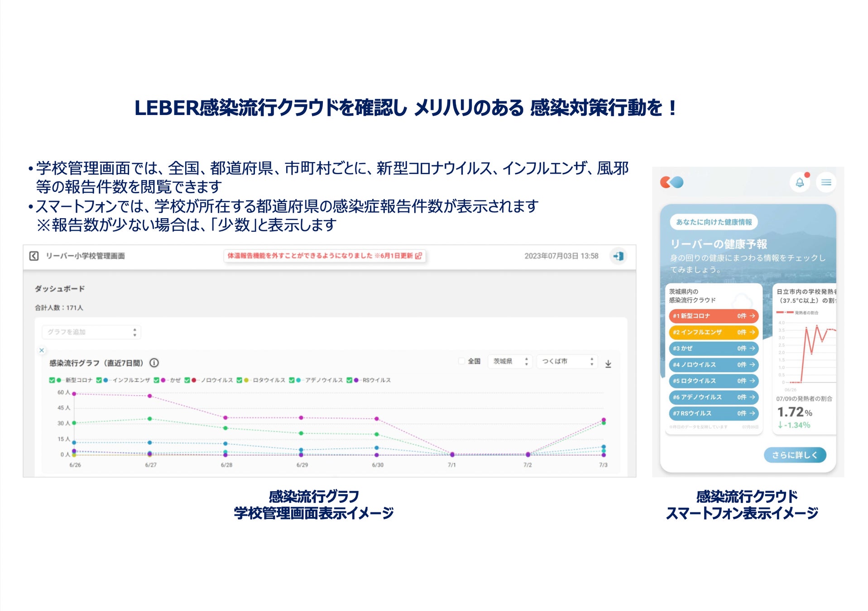
Task: Open the #6 アデノウイルス row
Action: (x=713, y=397)
